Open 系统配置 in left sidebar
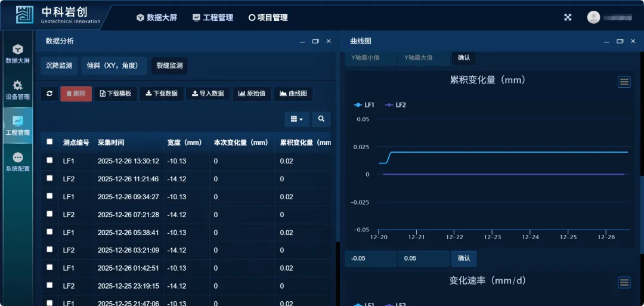The image size is (644, 306). click(x=17, y=162)
